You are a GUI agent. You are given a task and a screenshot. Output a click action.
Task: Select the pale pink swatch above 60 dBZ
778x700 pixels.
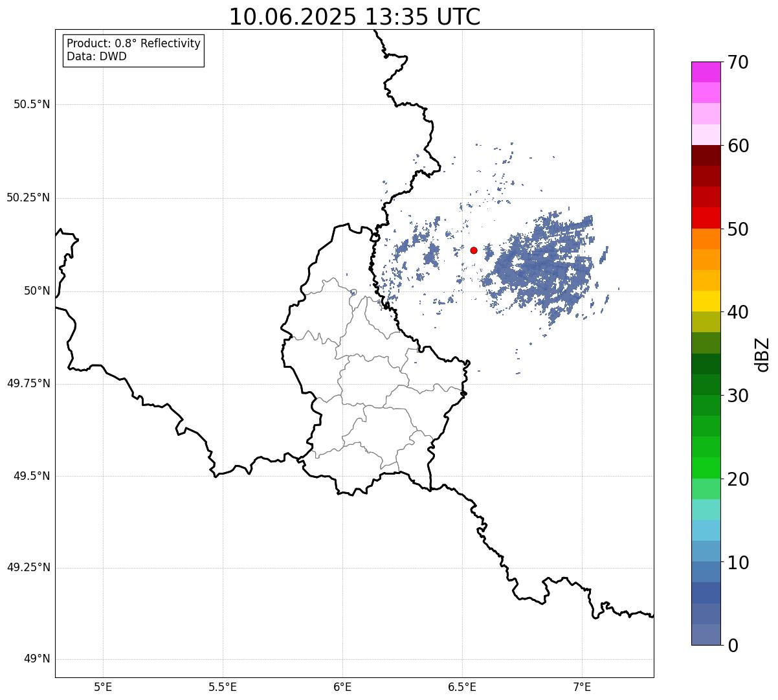[706, 135]
